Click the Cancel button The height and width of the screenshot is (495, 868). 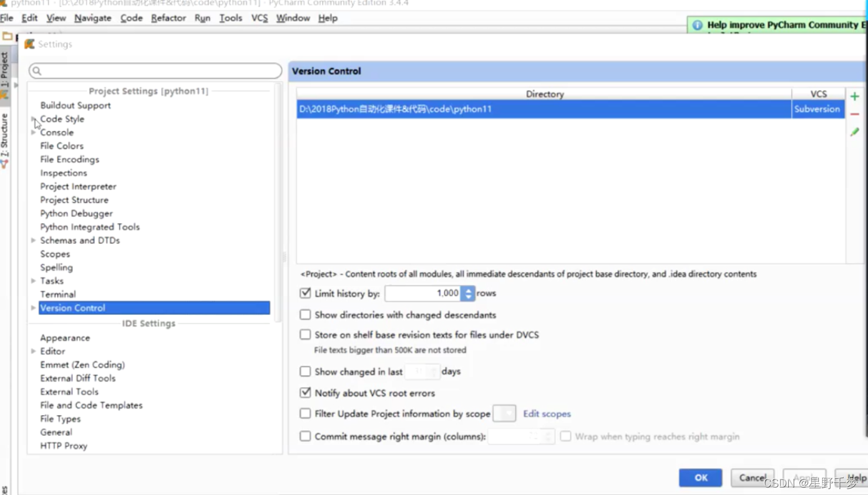[753, 478]
